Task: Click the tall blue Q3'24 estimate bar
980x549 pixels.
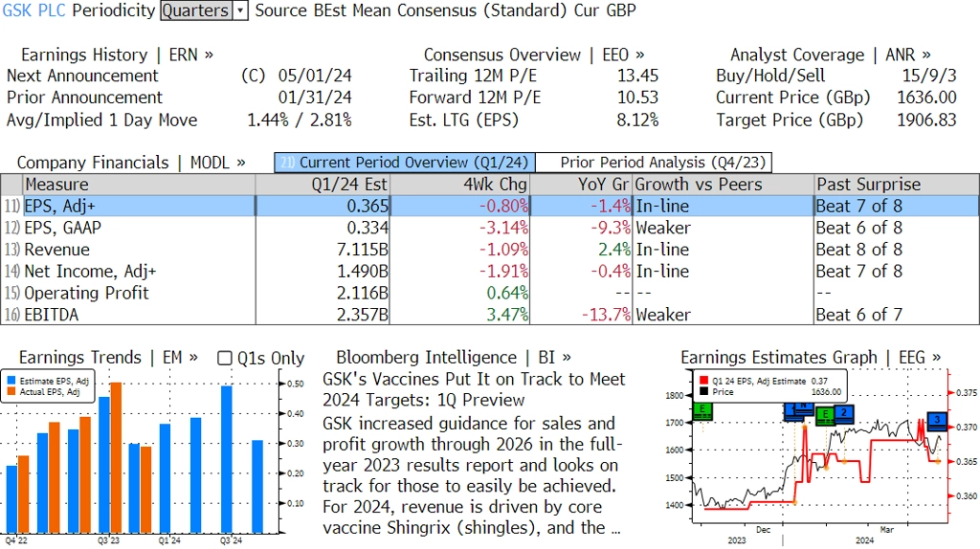Action: click(x=227, y=459)
